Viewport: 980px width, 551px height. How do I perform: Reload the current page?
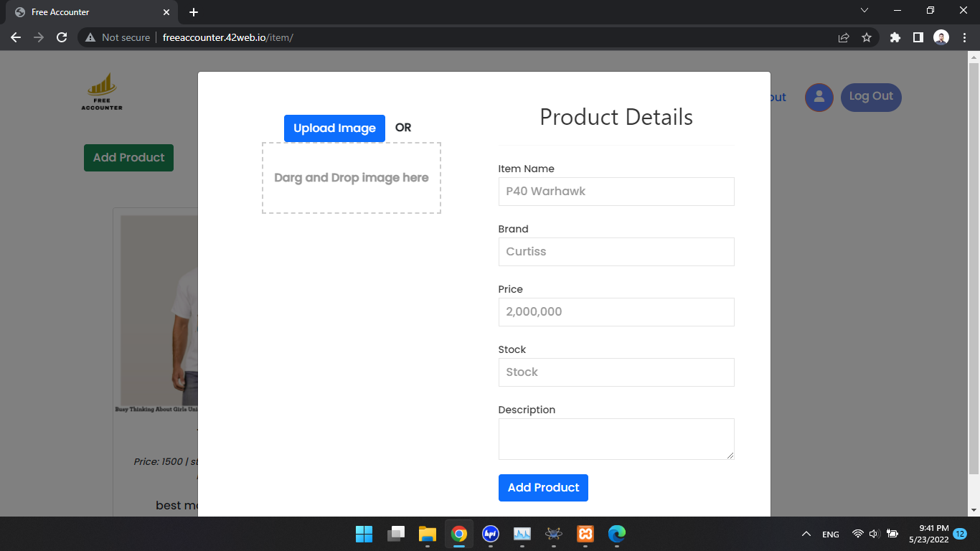tap(62, 37)
